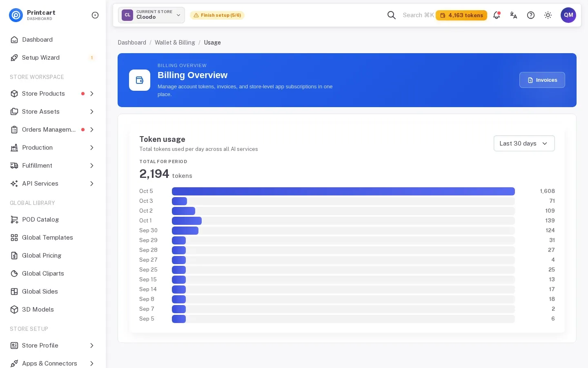
Task: Click the API Services sparkle icon
Action: tap(14, 184)
